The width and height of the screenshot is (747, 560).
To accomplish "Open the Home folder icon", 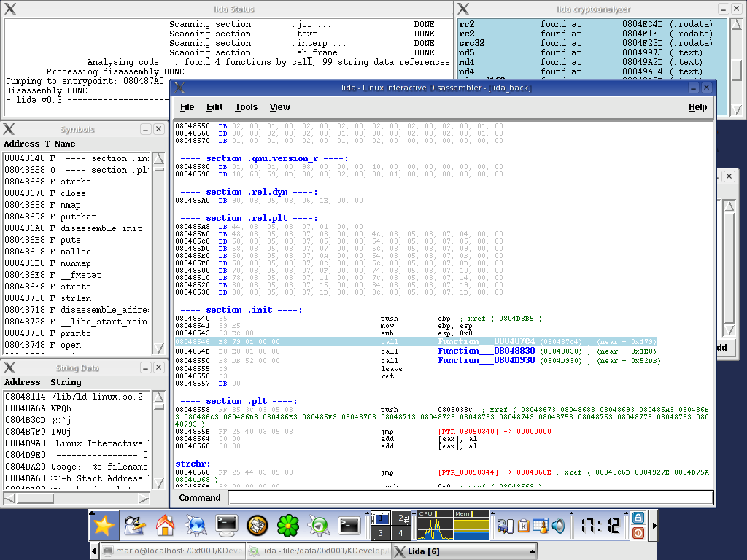I will click(165, 526).
